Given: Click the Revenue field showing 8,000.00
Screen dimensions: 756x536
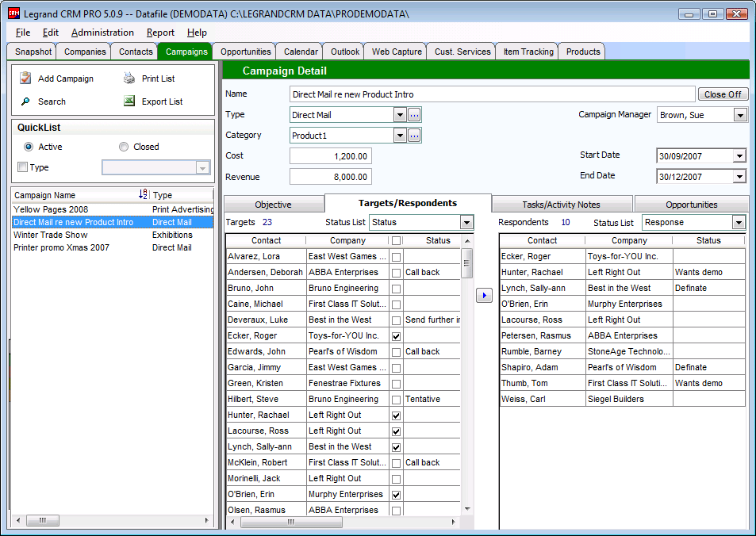Looking at the screenshot, I should click(331, 177).
